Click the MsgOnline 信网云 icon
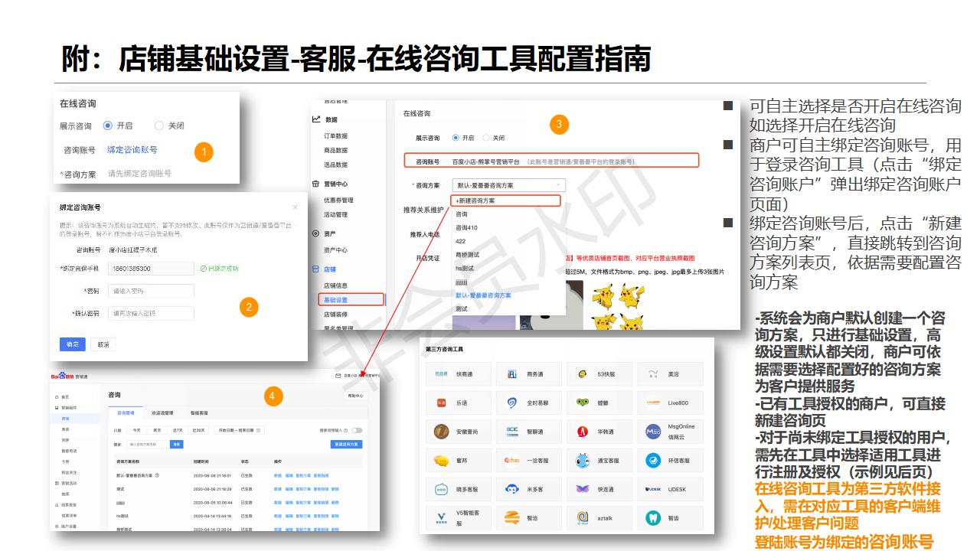 [x=653, y=432]
